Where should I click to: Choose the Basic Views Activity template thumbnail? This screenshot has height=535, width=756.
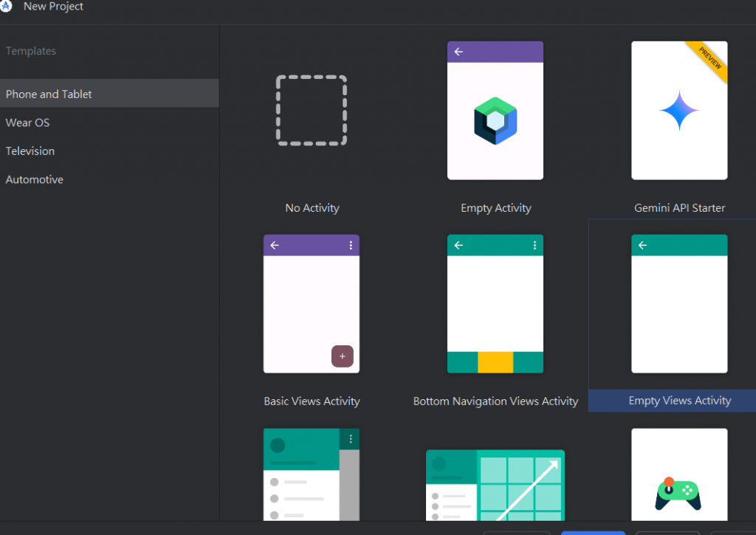pos(312,303)
